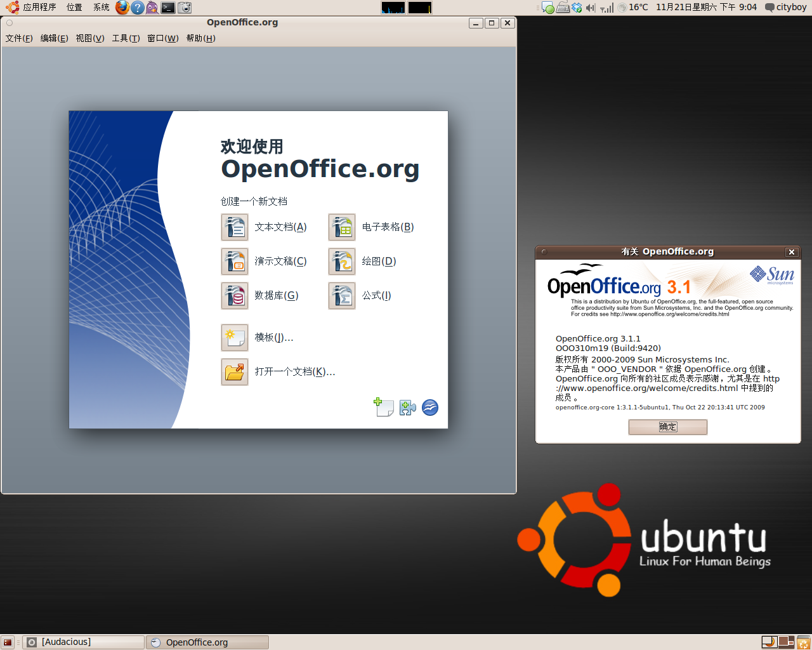
Task: Open the 编辑(E) Edit menu
Action: tap(55, 38)
